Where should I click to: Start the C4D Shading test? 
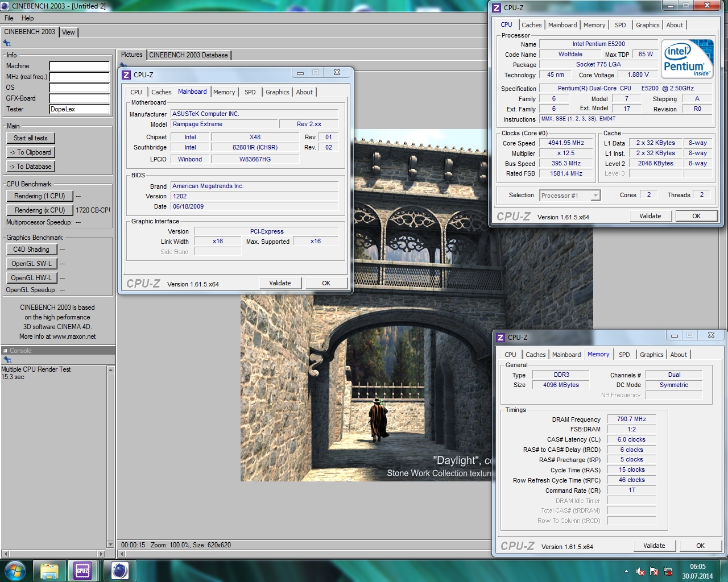click(x=31, y=250)
